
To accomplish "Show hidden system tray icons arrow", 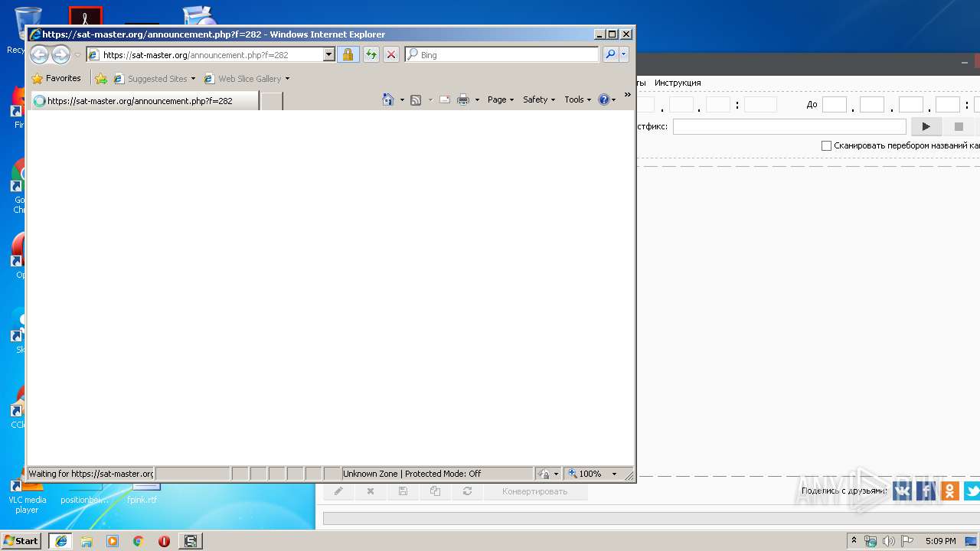I will (854, 541).
